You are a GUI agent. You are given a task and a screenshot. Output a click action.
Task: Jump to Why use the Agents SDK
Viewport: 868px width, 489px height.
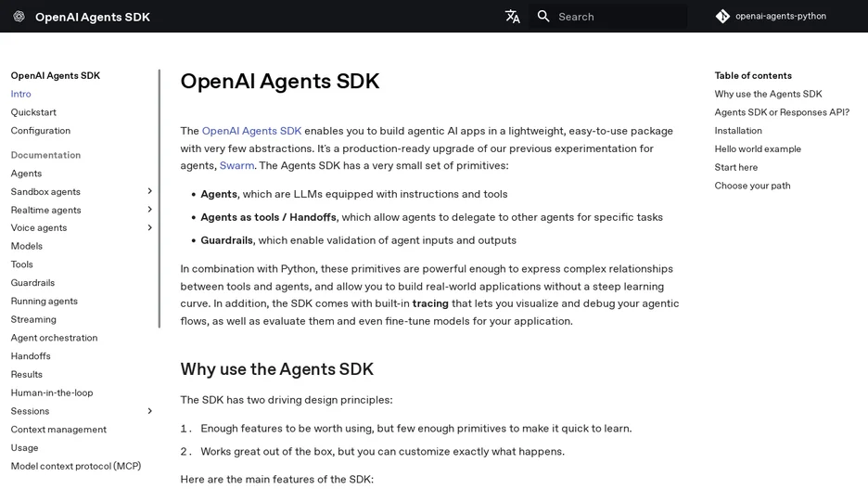tap(769, 94)
